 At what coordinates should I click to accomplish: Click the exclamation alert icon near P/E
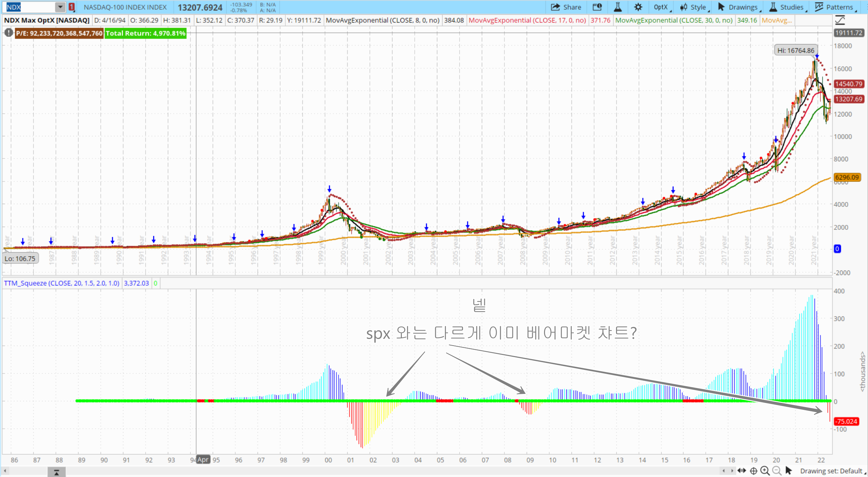8,33
